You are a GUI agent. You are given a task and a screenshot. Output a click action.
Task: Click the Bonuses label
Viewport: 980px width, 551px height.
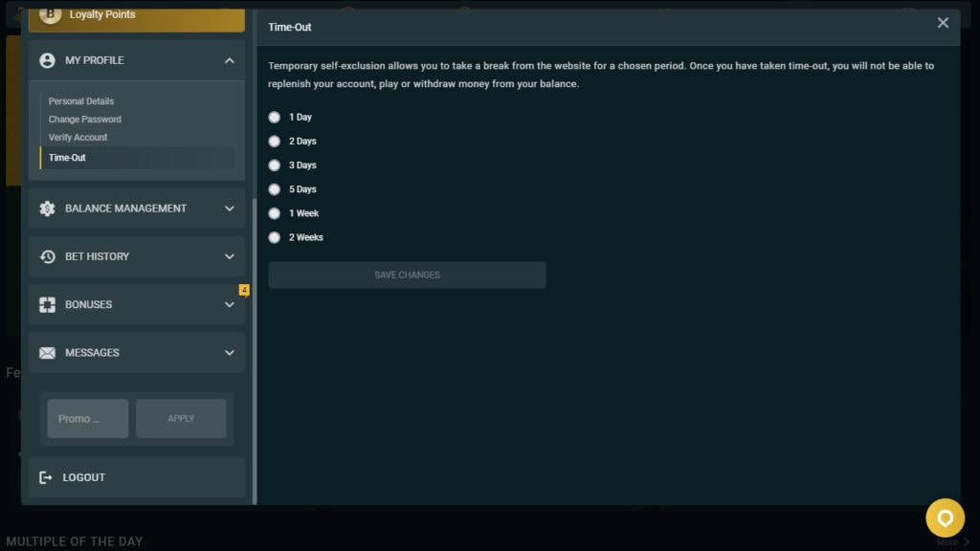(89, 305)
